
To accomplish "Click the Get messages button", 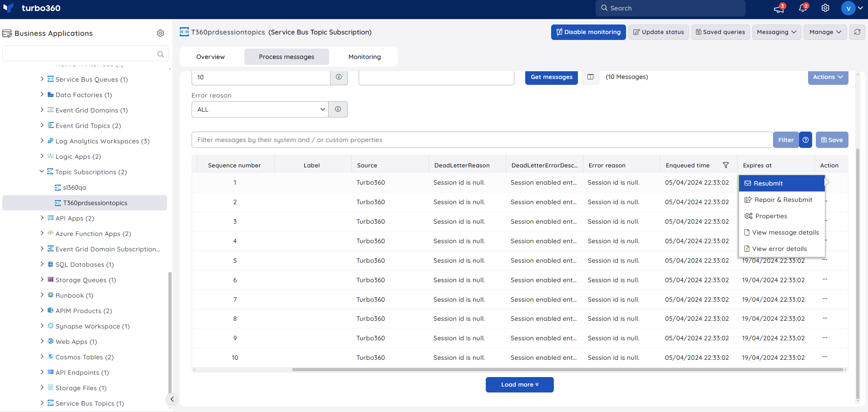I will [551, 77].
